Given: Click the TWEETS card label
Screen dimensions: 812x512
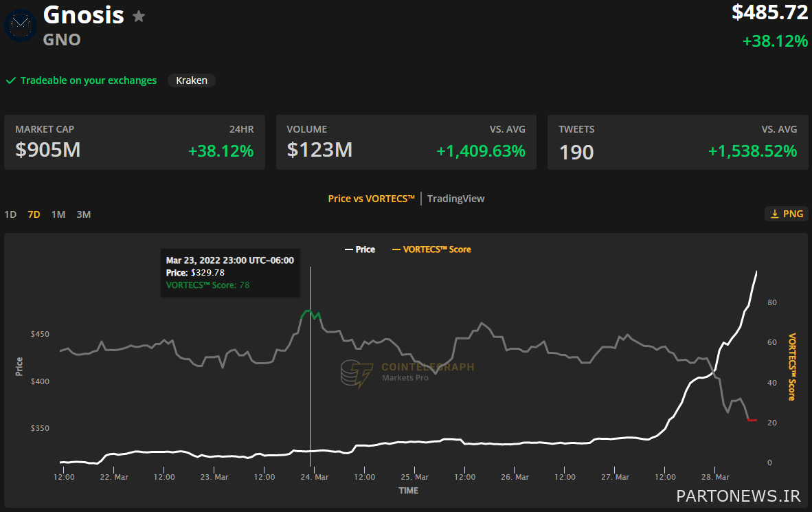Looking at the screenshot, I should (x=576, y=129).
